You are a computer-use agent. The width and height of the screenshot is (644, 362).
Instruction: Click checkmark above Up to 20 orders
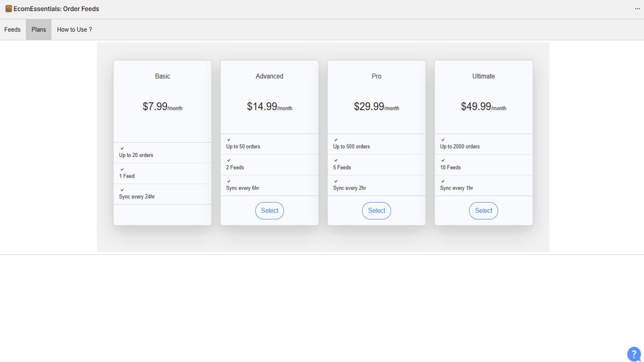[x=122, y=148]
